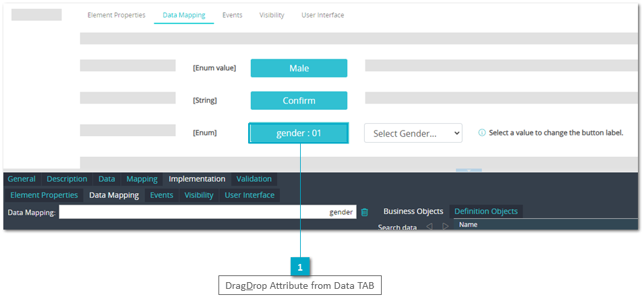The width and height of the screenshot is (644, 303).
Task: Click the Select a value hint text
Action: coord(556,133)
